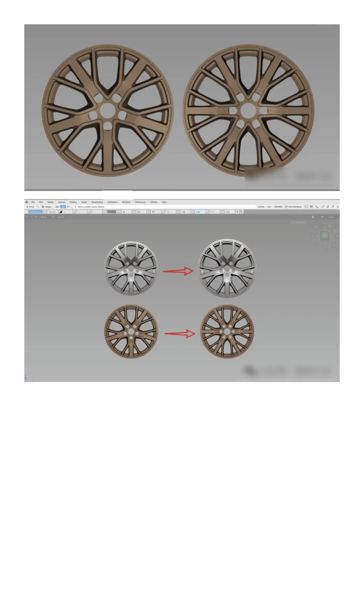The width and height of the screenshot is (364, 607).
Task: Toggle the L13 layer checkbox
Action: (x=223, y=212)
